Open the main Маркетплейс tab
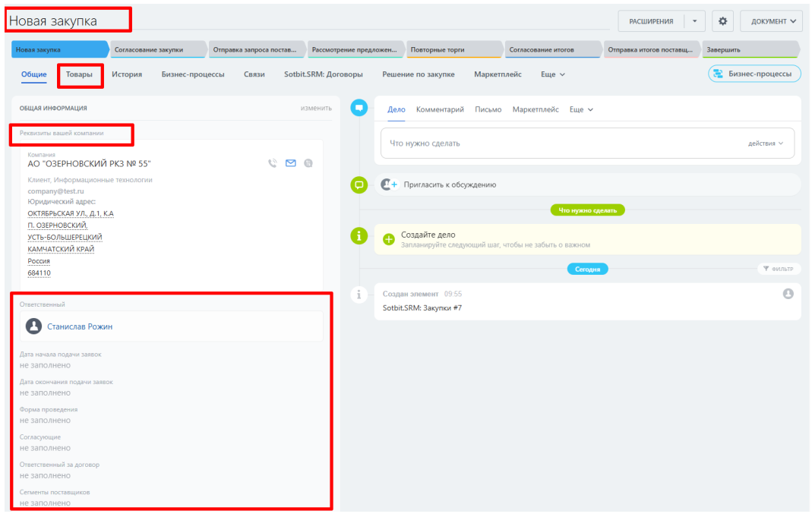812x517 pixels. [498, 74]
